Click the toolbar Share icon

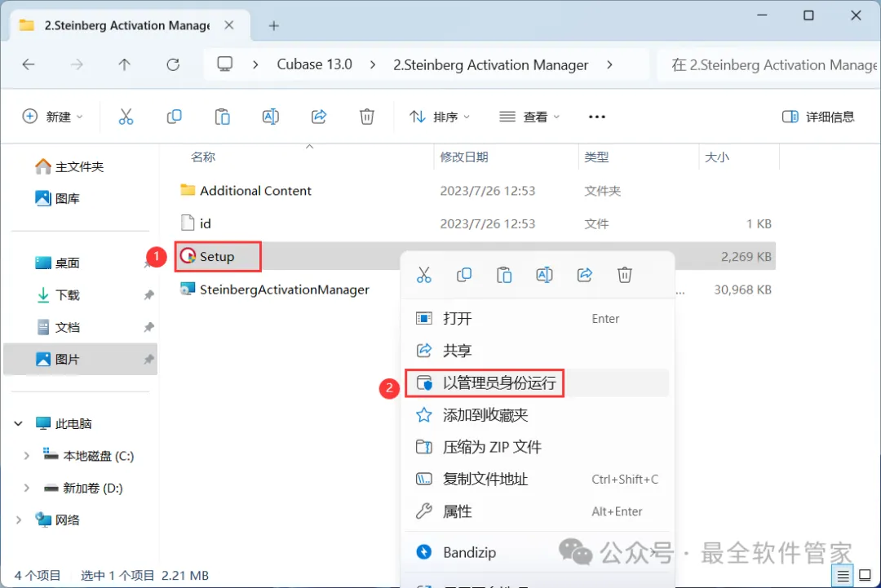click(319, 117)
